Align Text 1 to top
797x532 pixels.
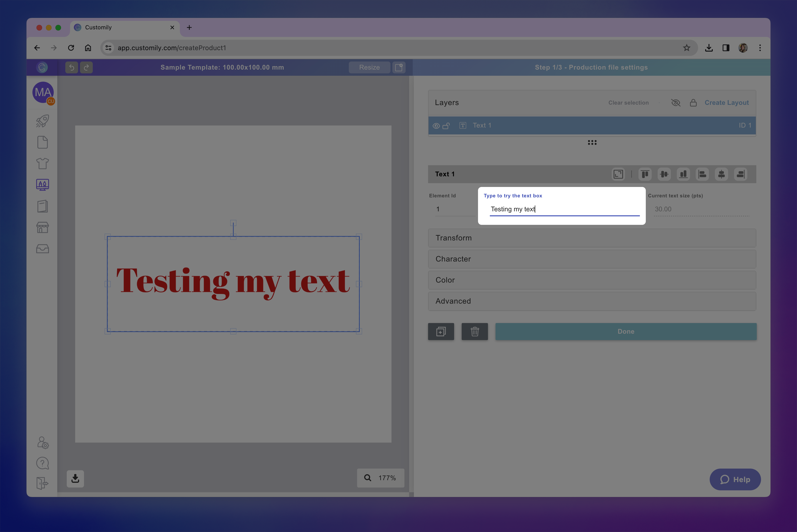[x=645, y=174]
